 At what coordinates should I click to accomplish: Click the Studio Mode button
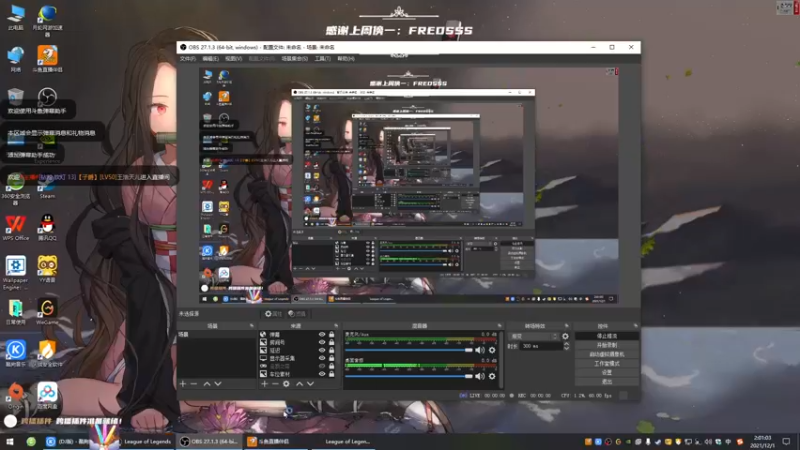pos(607,364)
